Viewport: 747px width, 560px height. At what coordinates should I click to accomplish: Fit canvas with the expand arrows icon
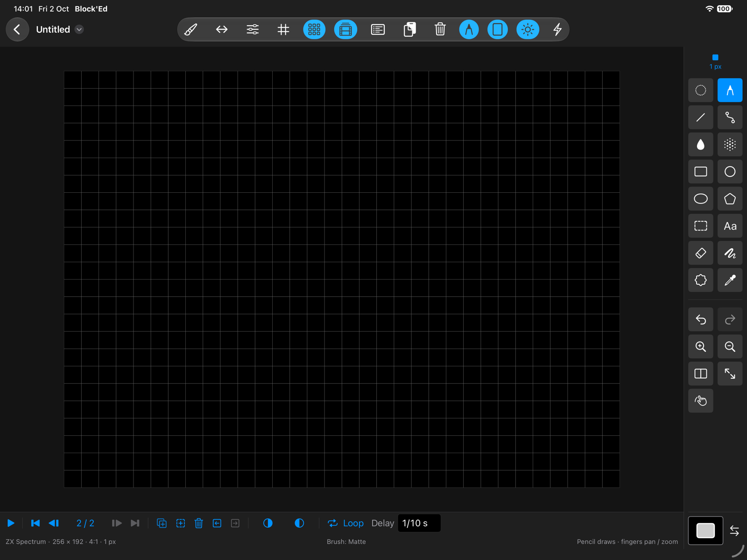tap(730, 374)
